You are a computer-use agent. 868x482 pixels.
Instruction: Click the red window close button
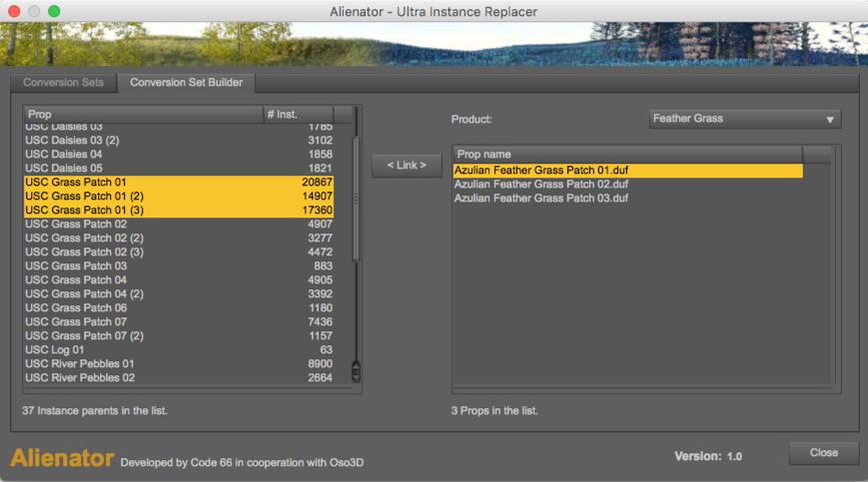[14, 11]
